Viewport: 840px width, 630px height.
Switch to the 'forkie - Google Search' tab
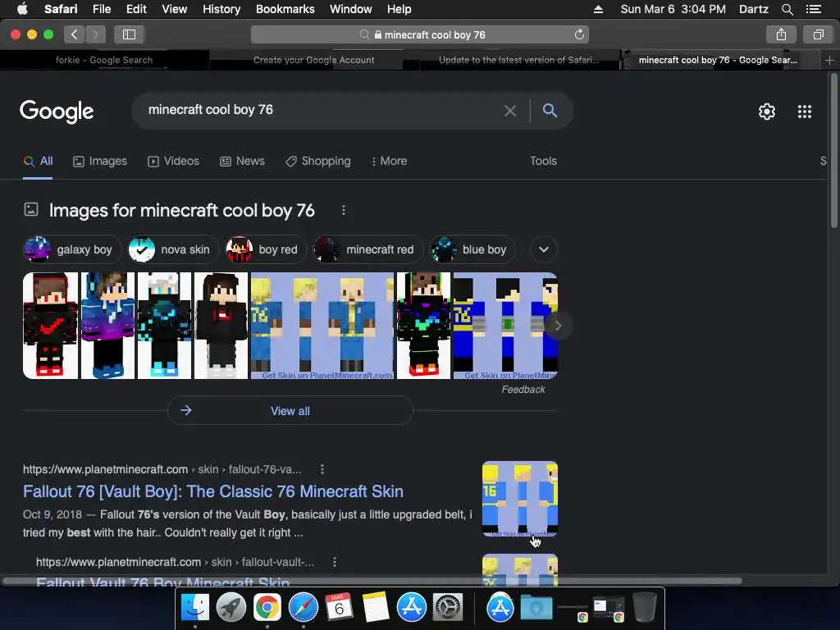click(x=104, y=60)
